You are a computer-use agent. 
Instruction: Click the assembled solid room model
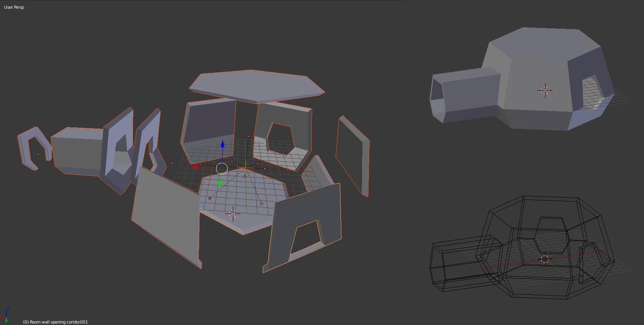522,79
